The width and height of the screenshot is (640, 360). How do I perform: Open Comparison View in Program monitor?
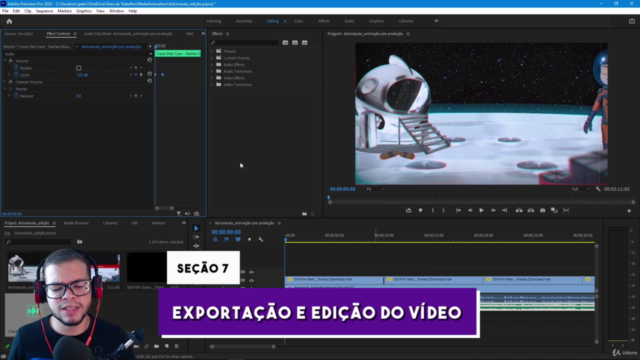coord(554,210)
